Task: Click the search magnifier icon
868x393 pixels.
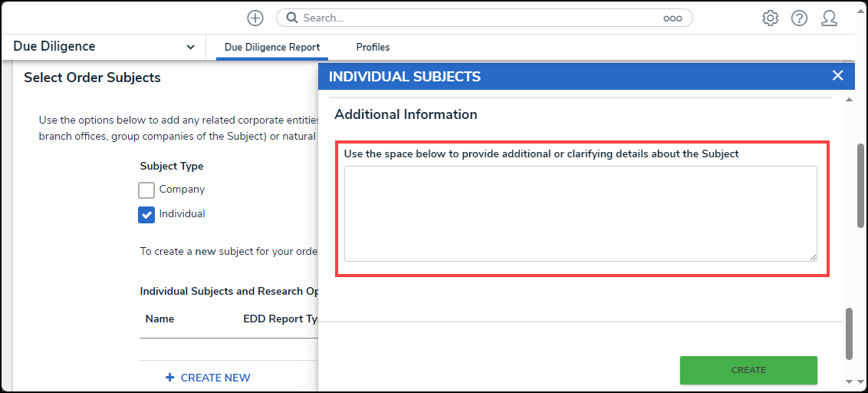Action: click(x=291, y=18)
